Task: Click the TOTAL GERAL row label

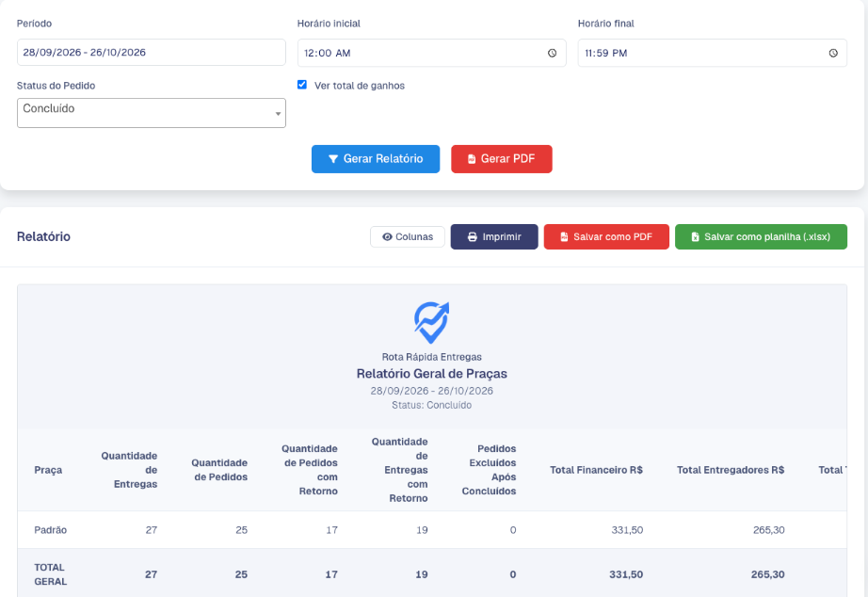Action: click(51, 574)
